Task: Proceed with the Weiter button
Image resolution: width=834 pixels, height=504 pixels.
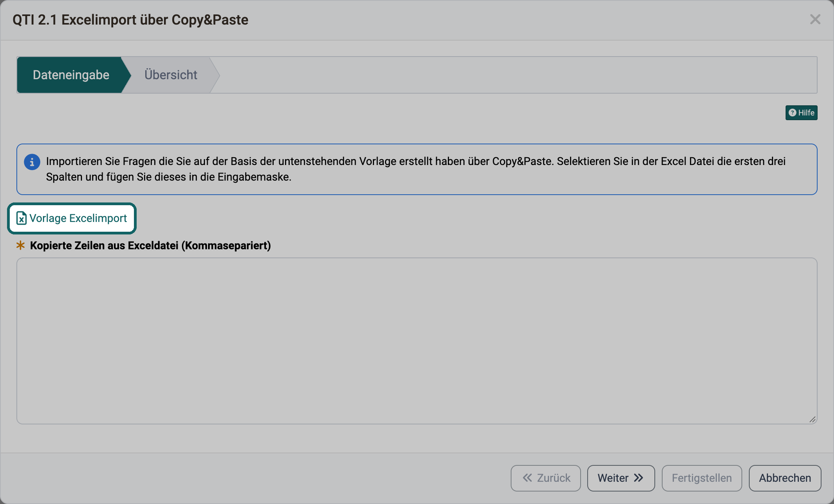Action: coord(621,478)
